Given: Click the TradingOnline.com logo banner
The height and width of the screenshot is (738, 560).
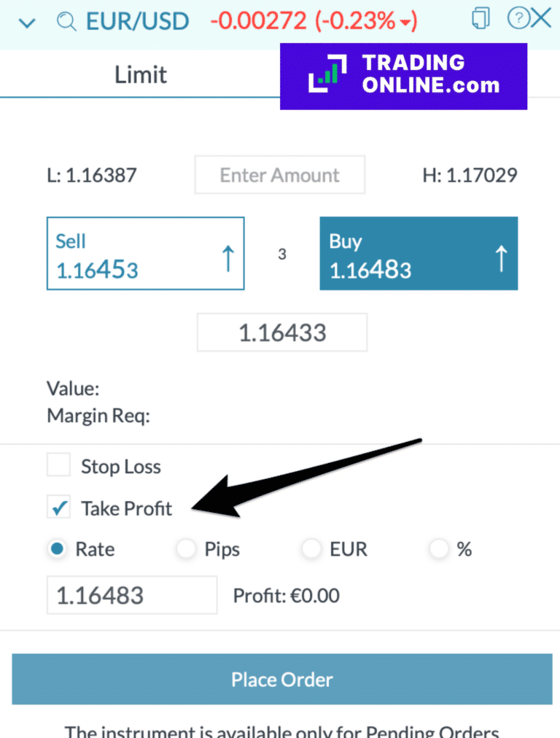Looking at the screenshot, I should (403, 77).
